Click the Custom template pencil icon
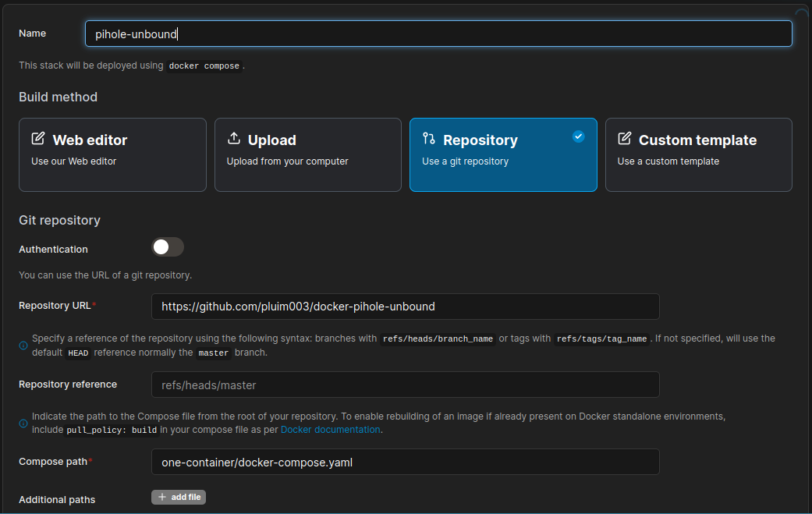 (624, 138)
